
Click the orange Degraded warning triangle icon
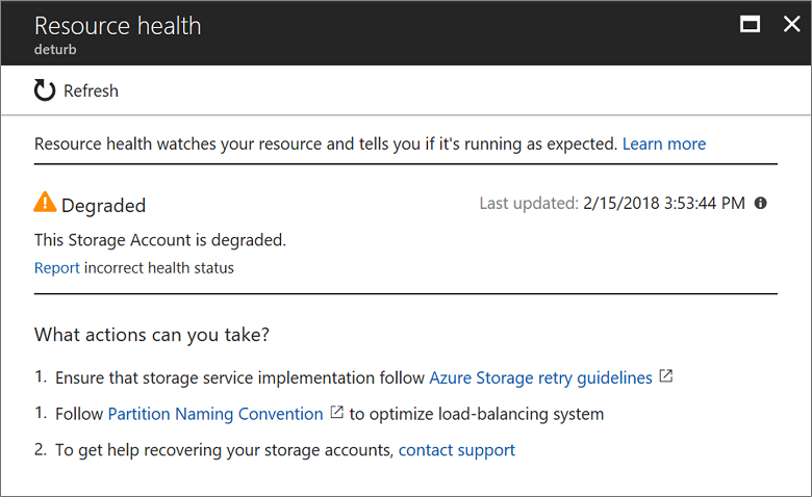click(x=45, y=203)
